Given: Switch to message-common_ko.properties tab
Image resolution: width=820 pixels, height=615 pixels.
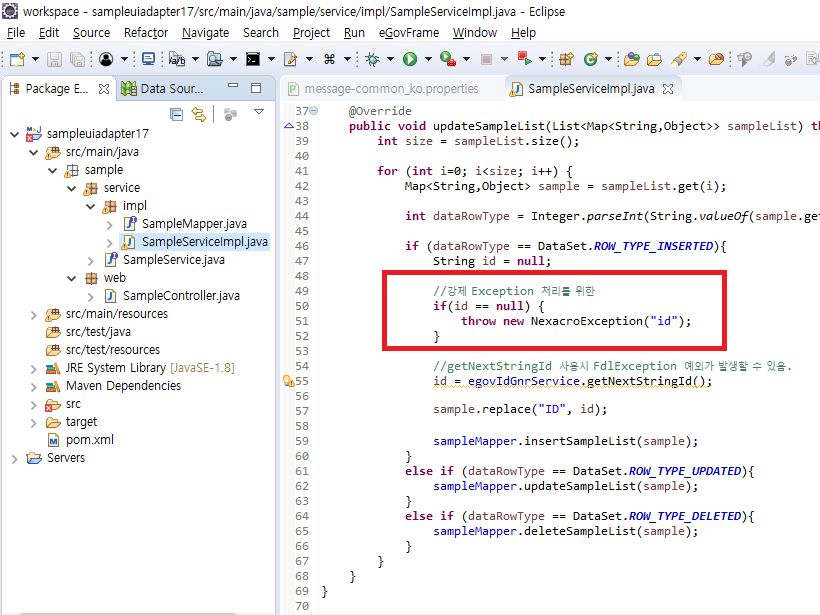Looking at the screenshot, I should click(x=390, y=89).
